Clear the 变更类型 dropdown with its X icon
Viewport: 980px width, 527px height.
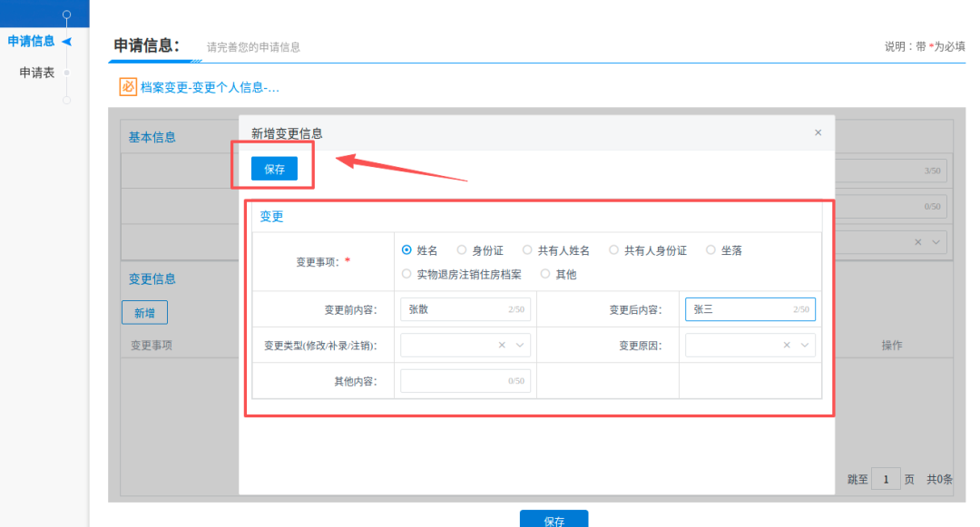tap(502, 345)
